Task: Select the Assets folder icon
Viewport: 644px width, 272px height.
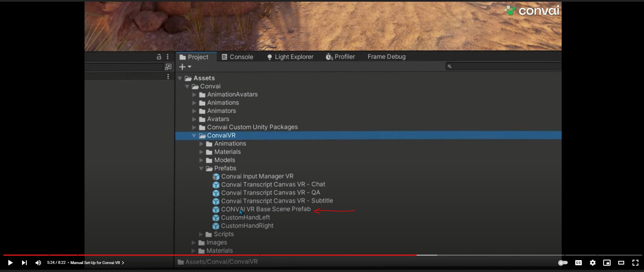Action: pyautogui.click(x=188, y=78)
